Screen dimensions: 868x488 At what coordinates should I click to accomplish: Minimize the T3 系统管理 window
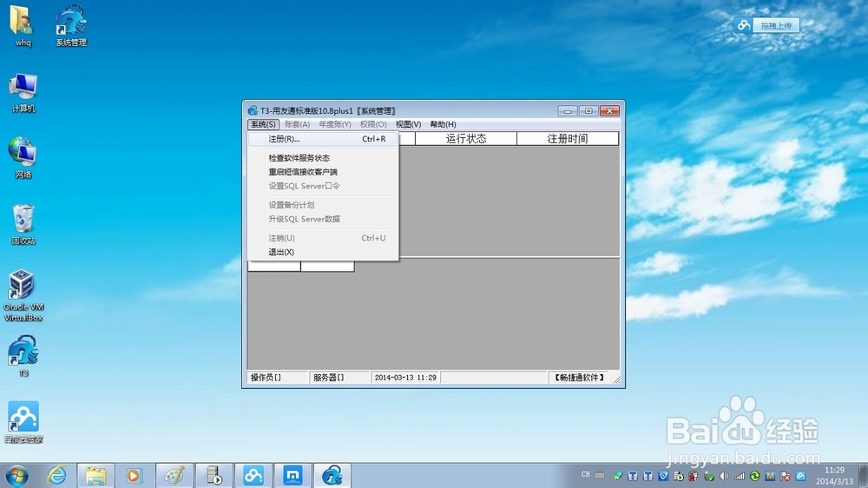coord(568,111)
